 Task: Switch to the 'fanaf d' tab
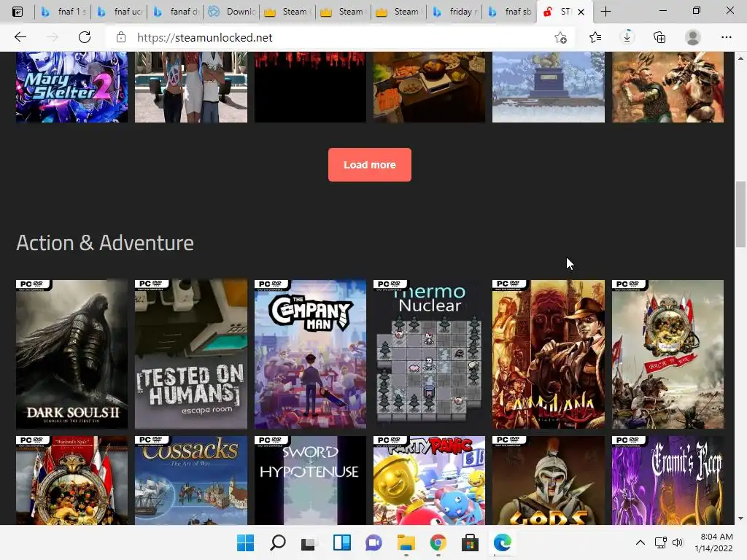pyautogui.click(x=175, y=12)
